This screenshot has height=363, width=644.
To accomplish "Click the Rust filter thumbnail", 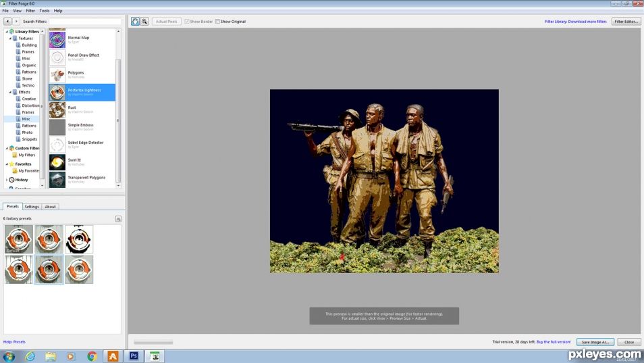I will tap(57, 110).
